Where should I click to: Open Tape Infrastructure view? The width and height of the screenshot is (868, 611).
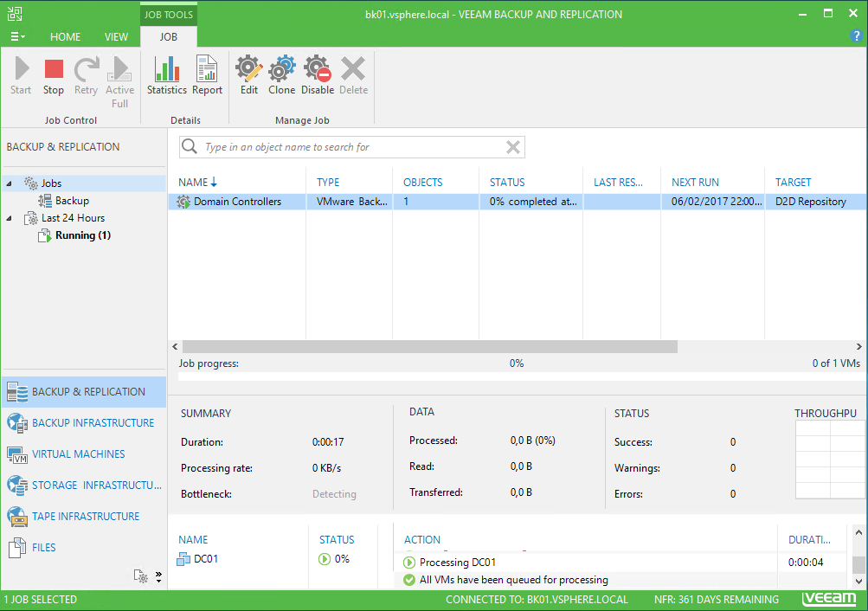click(x=84, y=517)
